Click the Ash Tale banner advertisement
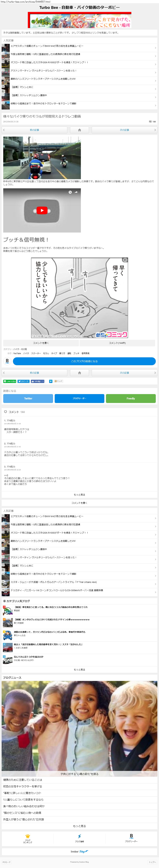The image size is (159, 868). coord(80,20)
